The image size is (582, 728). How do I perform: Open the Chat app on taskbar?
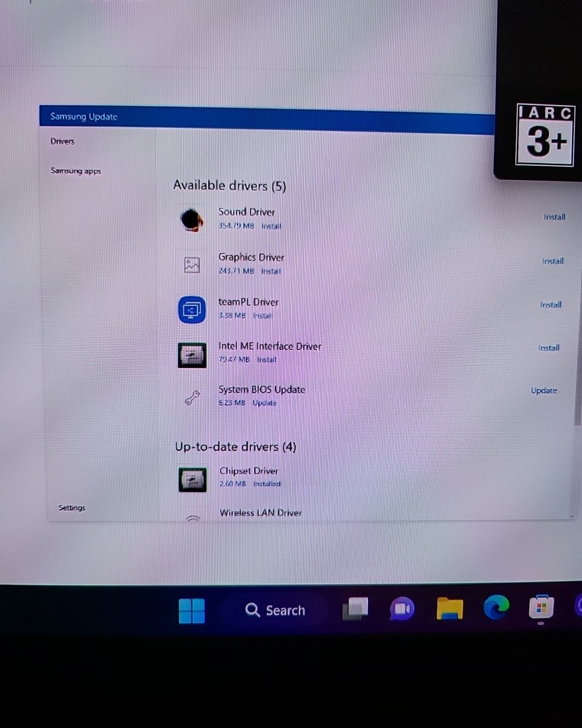[401, 609]
